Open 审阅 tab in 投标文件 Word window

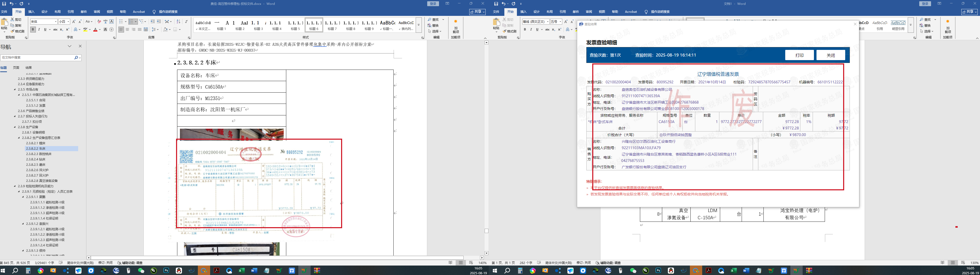[97, 12]
